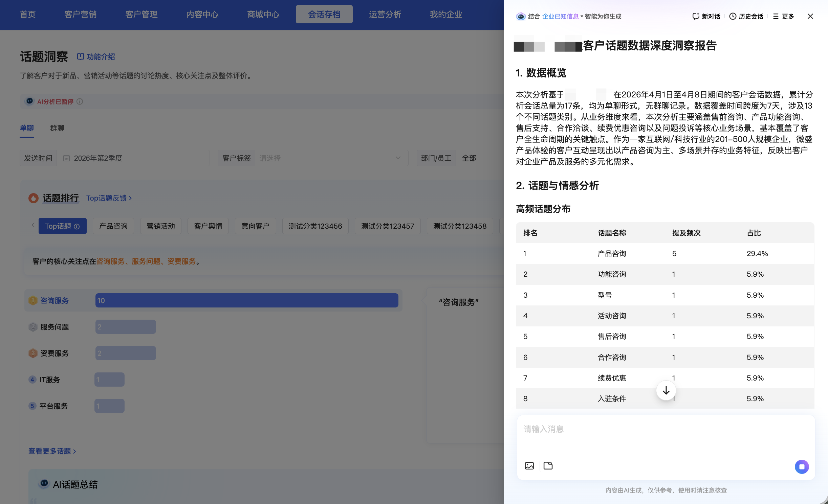828x504 pixels.
Task: Open 我的企业 in the top navigation
Action: coord(446,14)
